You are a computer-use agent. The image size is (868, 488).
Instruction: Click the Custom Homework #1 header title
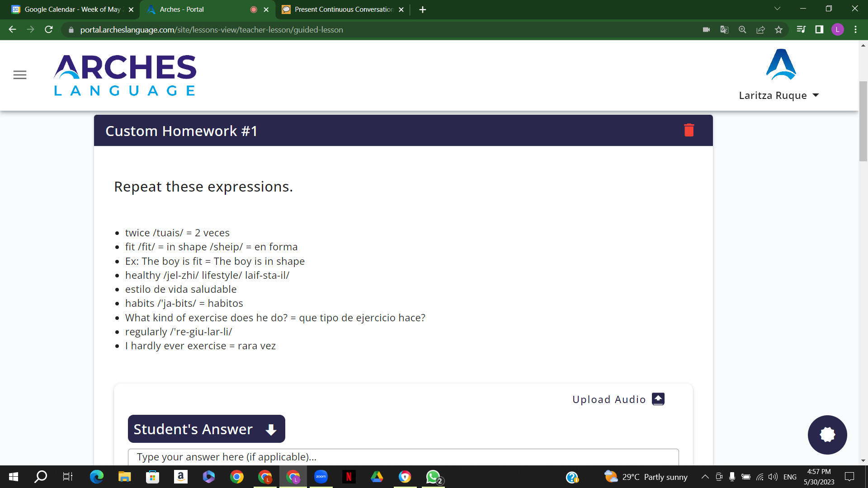click(181, 131)
